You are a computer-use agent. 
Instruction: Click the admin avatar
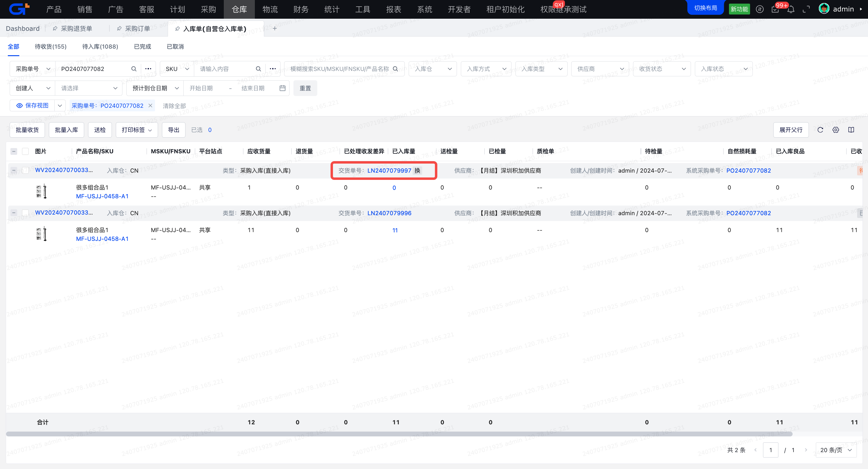(824, 9)
